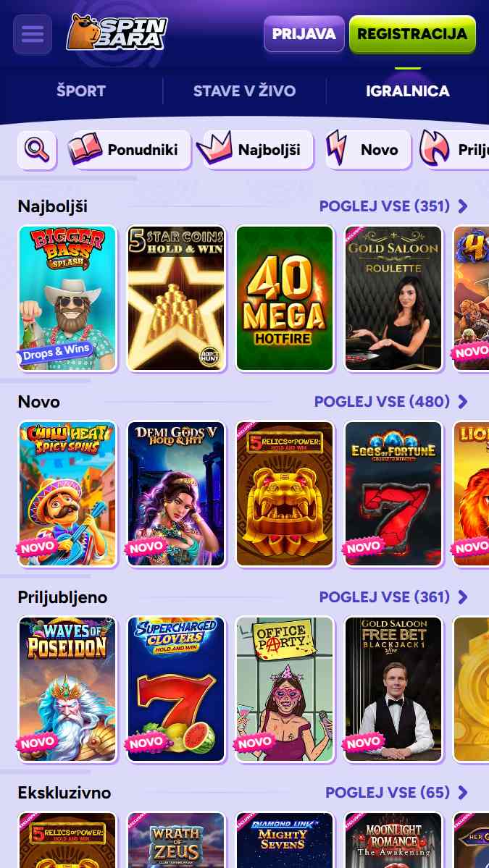The image size is (489, 868).
Task: Click the REGISTRACIJA button
Action: click(413, 34)
